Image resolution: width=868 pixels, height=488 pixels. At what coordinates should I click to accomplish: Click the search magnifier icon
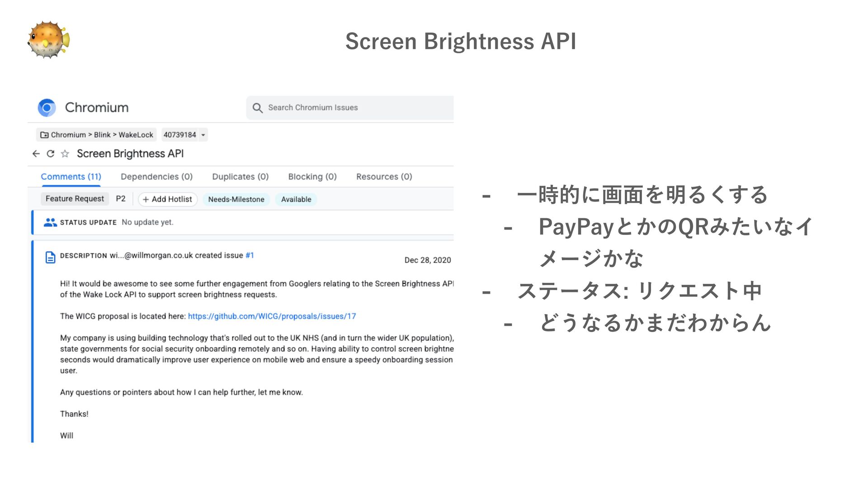pyautogui.click(x=257, y=108)
